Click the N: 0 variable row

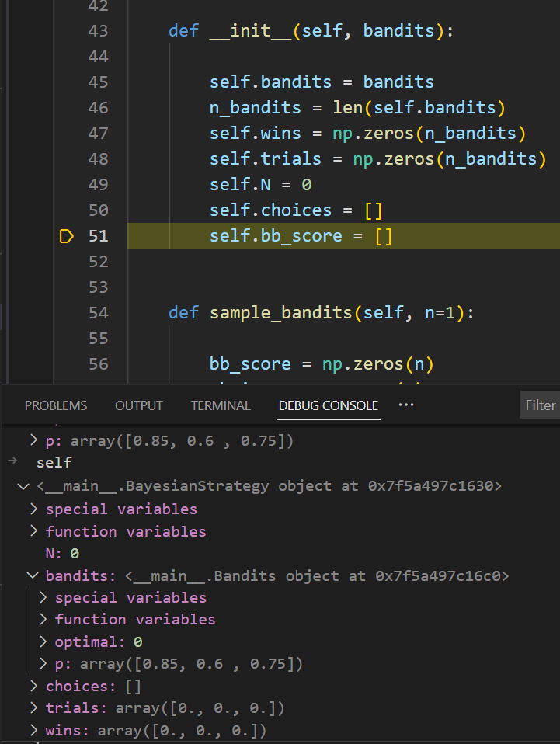[x=62, y=553]
